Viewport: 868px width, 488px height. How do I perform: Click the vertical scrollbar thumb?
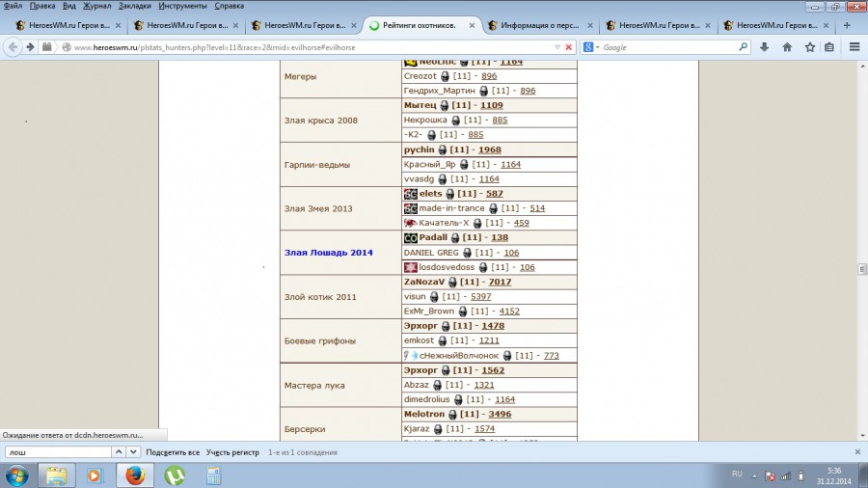(x=862, y=269)
